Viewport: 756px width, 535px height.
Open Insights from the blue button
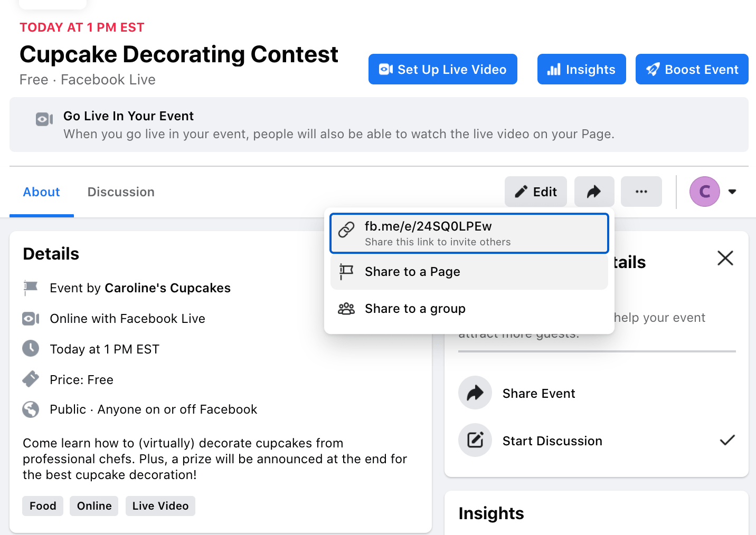tap(581, 69)
